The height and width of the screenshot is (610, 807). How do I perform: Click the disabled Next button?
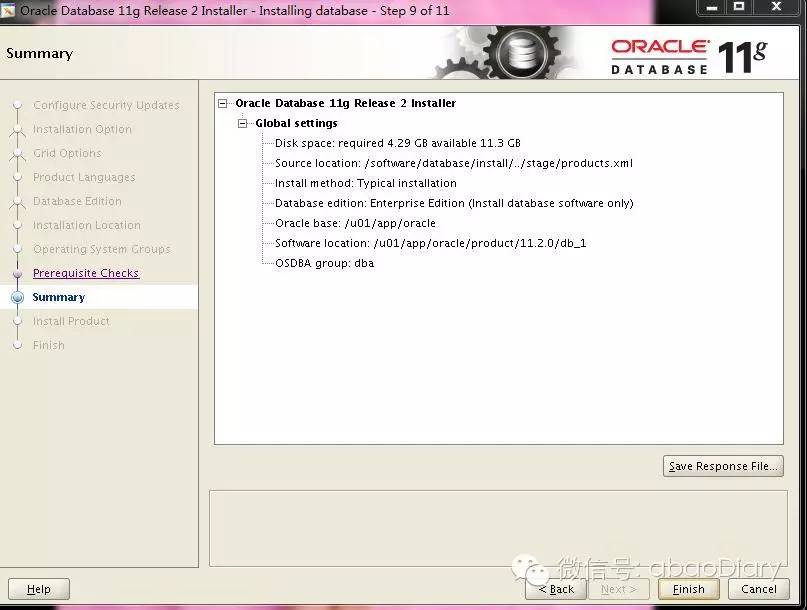click(x=619, y=589)
